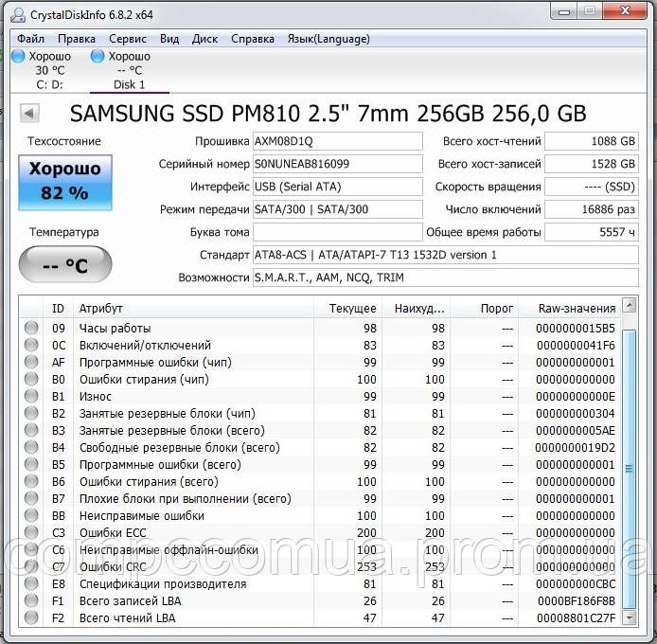Screen dimensions: 657x644
Task: Click the empty Буква тома field
Action: pos(338,232)
